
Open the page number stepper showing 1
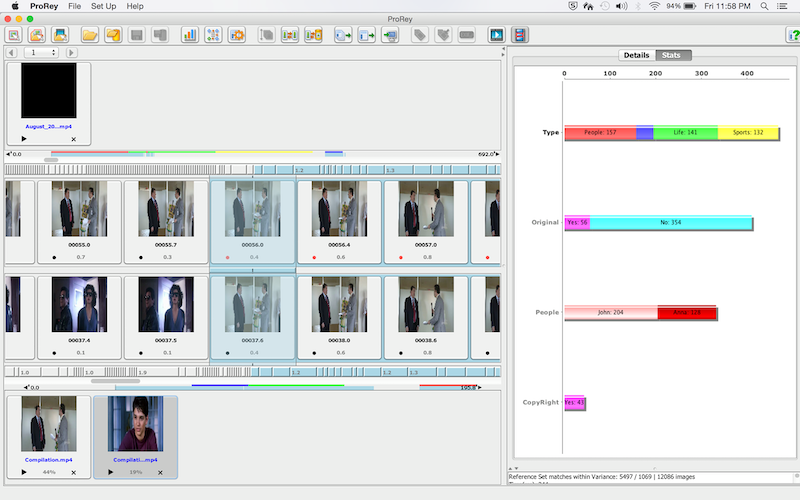point(41,53)
